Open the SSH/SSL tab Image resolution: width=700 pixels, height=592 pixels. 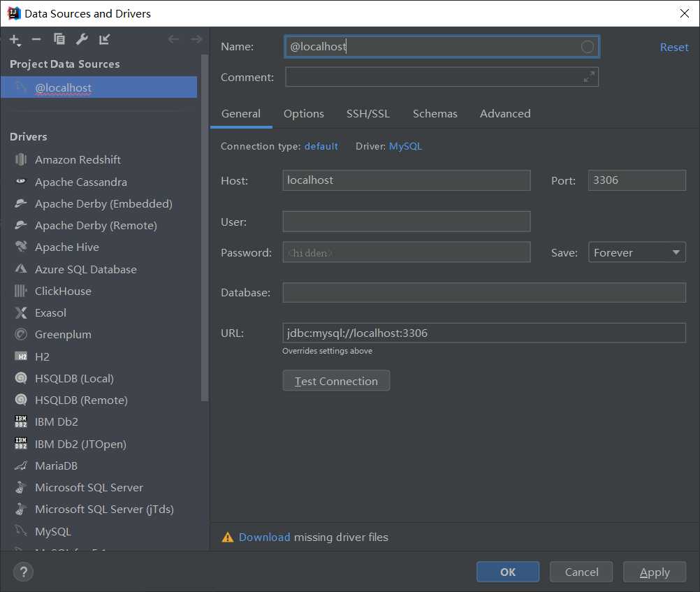pos(368,113)
